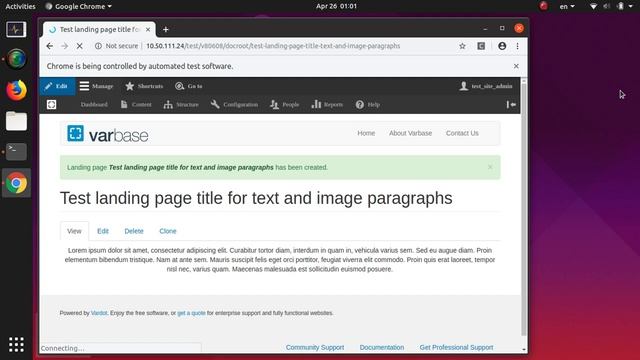Launch Firefox from the dock

[16, 90]
